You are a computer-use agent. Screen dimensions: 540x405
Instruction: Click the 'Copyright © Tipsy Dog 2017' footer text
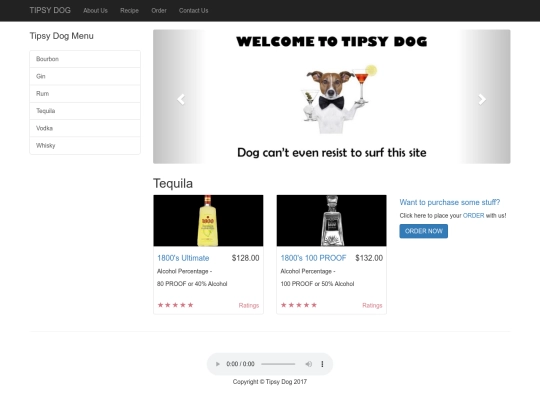tap(270, 382)
